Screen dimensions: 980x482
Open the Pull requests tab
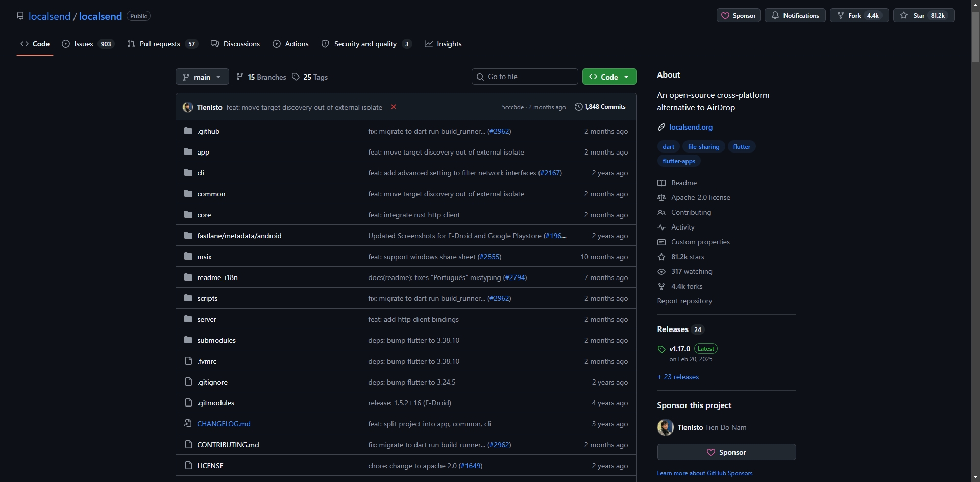[162, 44]
